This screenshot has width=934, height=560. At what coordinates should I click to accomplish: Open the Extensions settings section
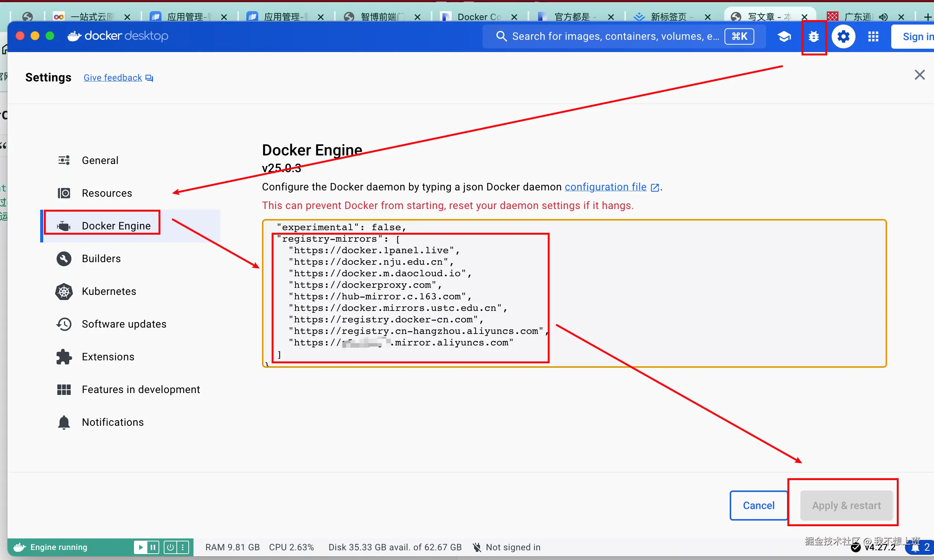[131, 357]
